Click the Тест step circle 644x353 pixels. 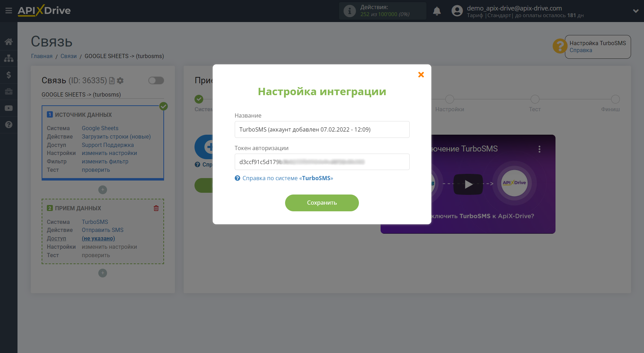coord(535,99)
